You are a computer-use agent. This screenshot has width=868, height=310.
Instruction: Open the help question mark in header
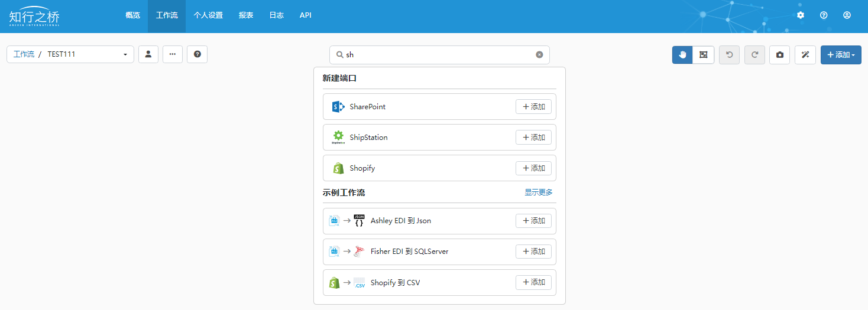click(824, 15)
